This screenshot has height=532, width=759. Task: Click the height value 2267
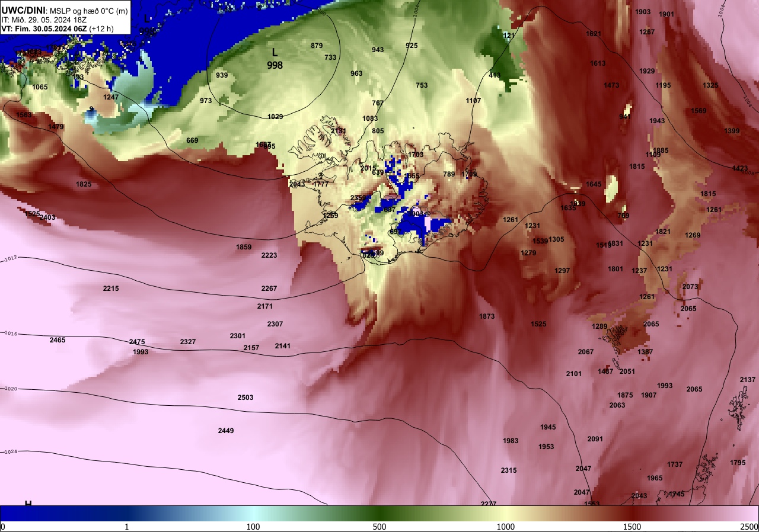pos(269,289)
